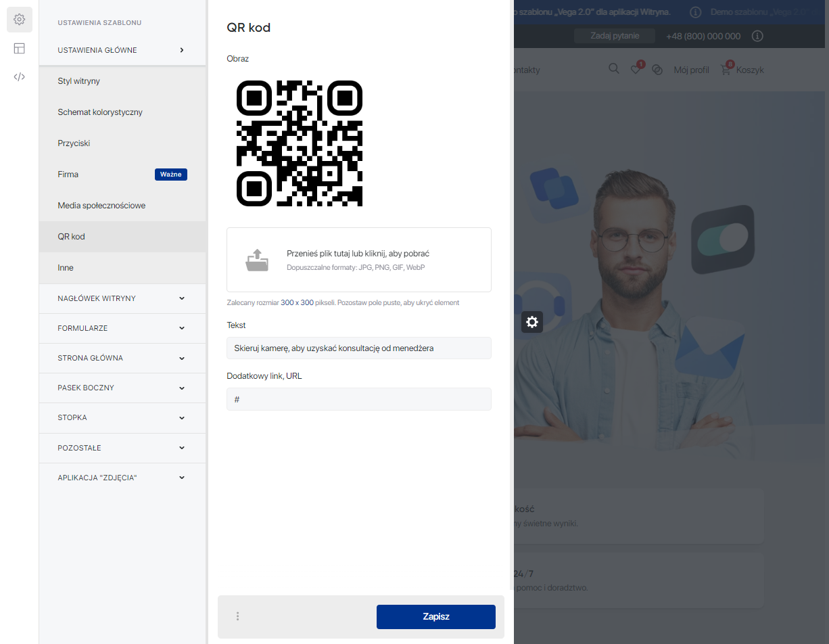Open the settings gear in the far-left sidebar
Image resolution: width=829 pixels, height=644 pixels.
coord(19,19)
